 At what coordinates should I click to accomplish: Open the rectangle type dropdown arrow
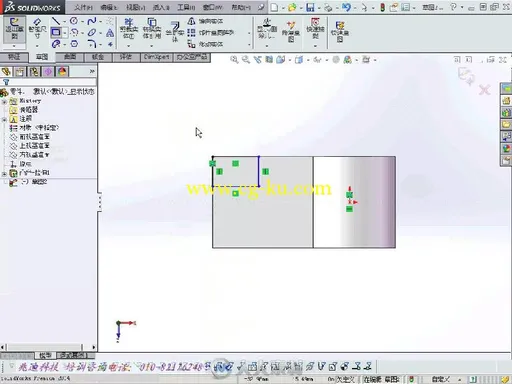(65, 33)
